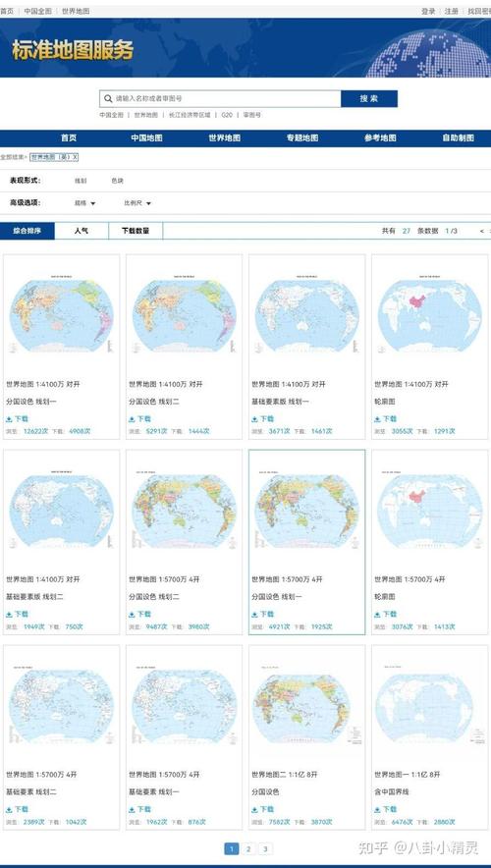Click the 搜索 search button
The height and width of the screenshot is (868, 491).
(369, 98)
